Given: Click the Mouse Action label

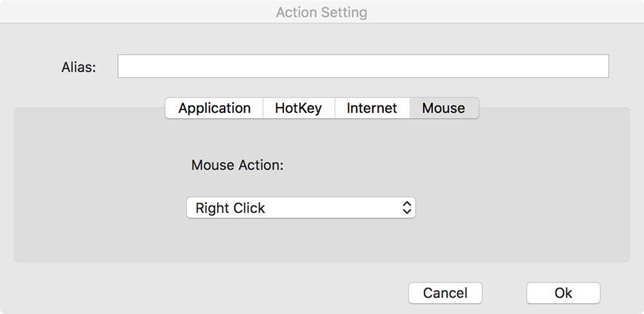Looking at the screenshot, I should click(238, 165).
